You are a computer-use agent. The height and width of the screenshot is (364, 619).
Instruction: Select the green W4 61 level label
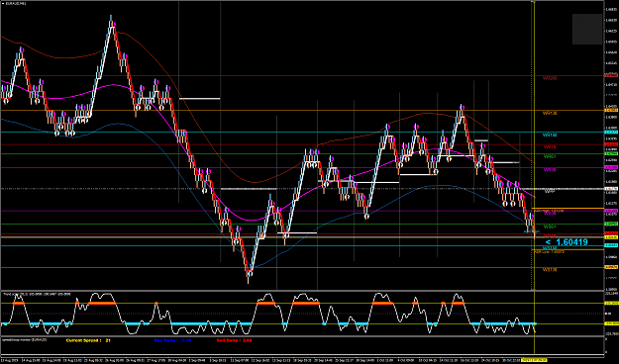(550, 156)
